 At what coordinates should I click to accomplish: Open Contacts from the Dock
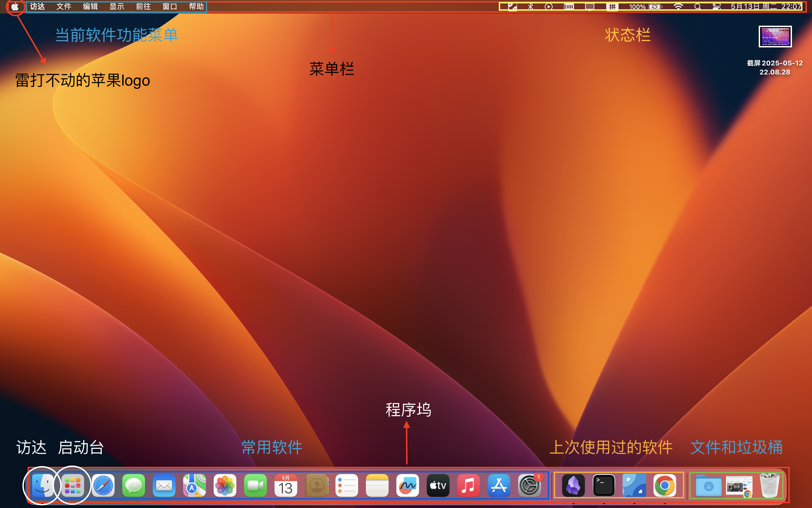click(x=316, y=485)
